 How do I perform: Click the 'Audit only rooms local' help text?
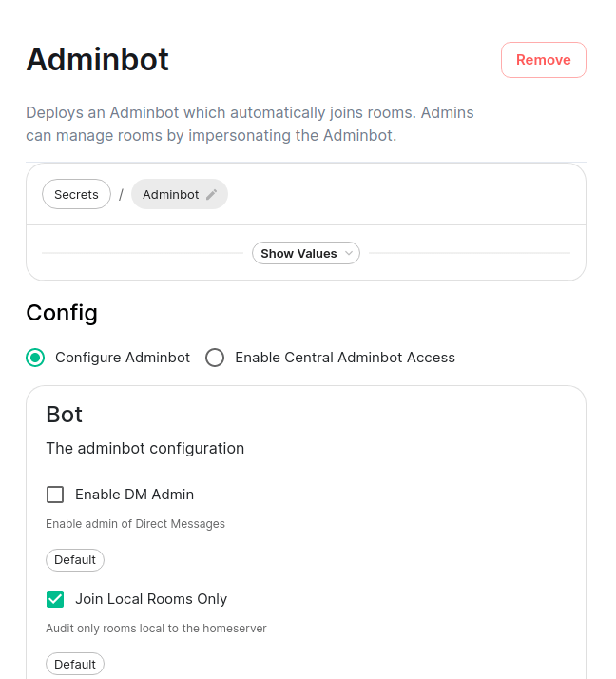[x=157, y=629]
